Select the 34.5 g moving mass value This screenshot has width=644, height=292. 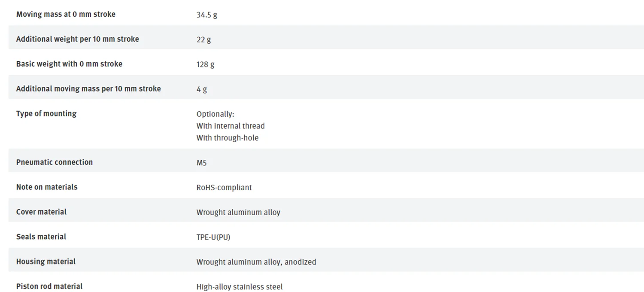(207, 15)
